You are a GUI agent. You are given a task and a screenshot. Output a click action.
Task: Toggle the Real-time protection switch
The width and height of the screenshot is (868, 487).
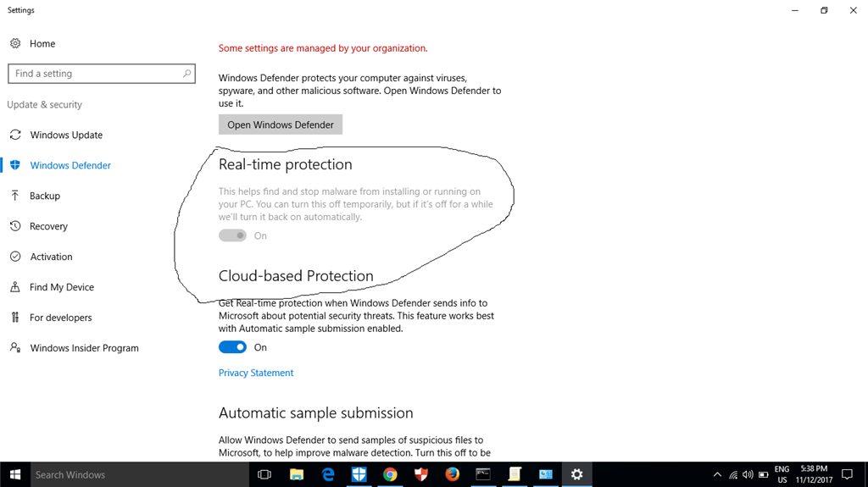(232, 235)
